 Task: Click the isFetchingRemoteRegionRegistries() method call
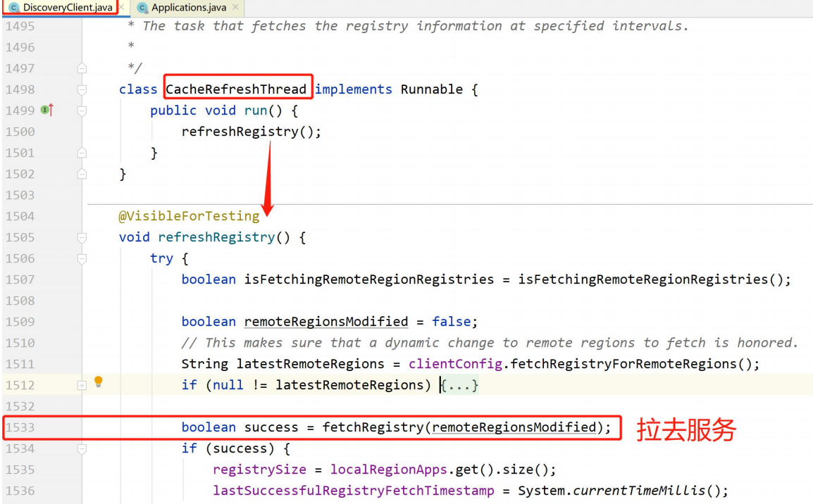click(x=650, y=279)
